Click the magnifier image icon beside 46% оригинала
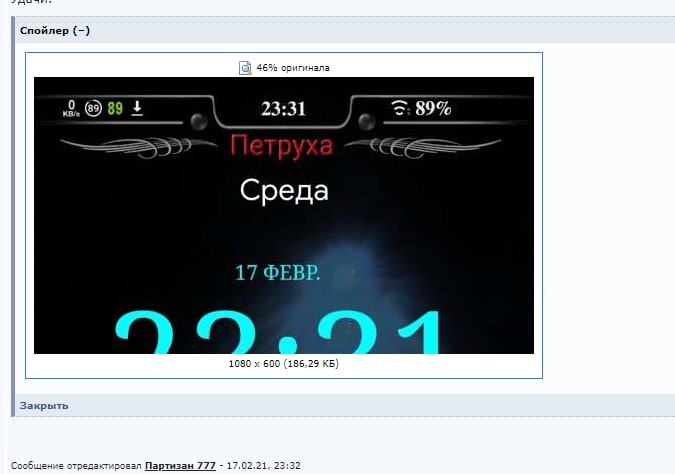Screen dimensions: 675x474 pyautogui.click(x=245, y=68)
